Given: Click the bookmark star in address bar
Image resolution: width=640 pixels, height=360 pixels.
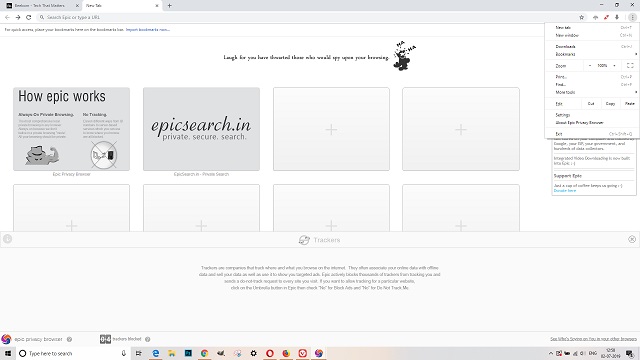Looking at the screenshot, I should coord(582,17).
